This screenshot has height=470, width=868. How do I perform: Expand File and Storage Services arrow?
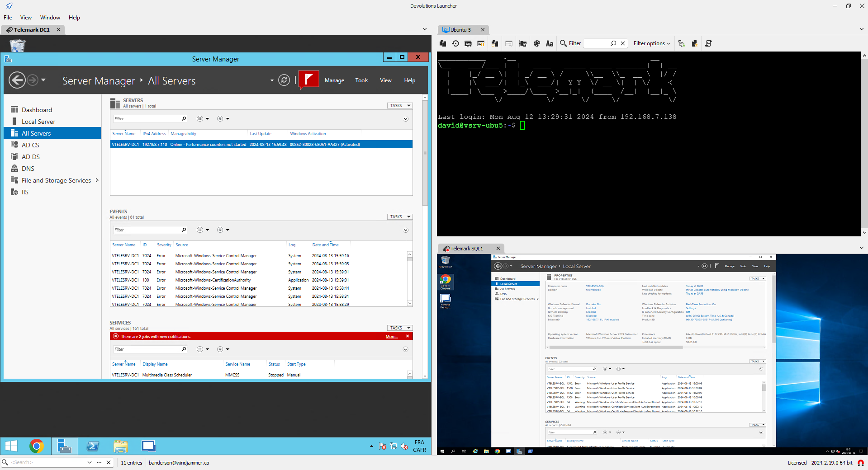click(97, 180)
